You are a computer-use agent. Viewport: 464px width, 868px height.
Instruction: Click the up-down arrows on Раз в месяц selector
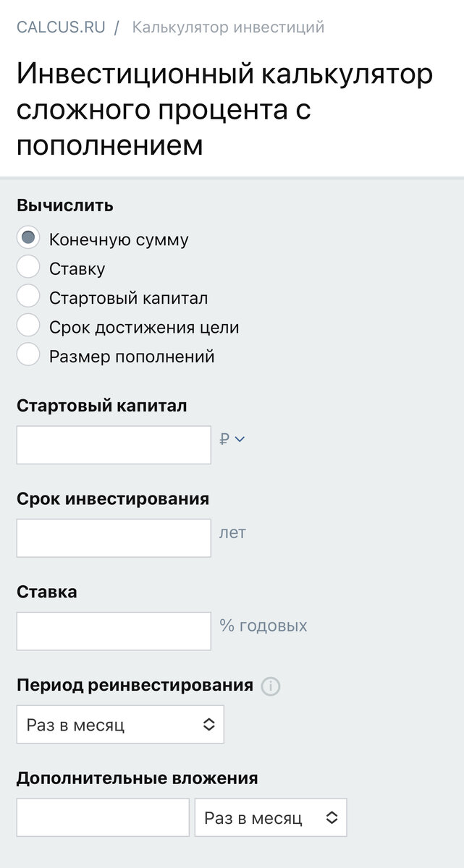pyautogui.click(x=209, y=723)
